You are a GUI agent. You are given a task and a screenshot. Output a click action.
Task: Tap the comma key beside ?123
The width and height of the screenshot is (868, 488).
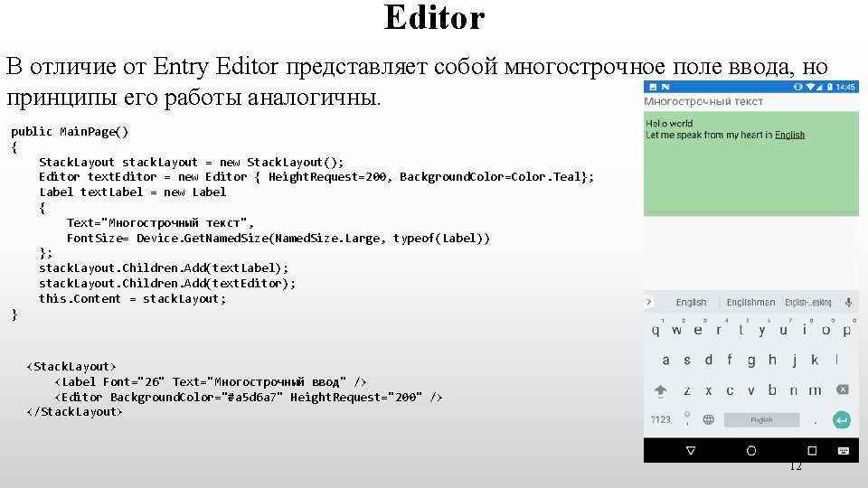tap(687, 419)
